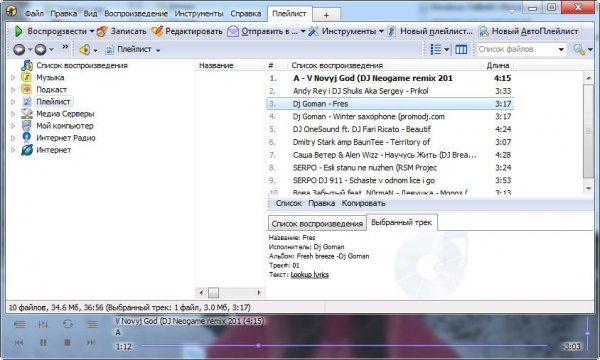
Task: Open the Справка menu
Action: coord(246,14)
